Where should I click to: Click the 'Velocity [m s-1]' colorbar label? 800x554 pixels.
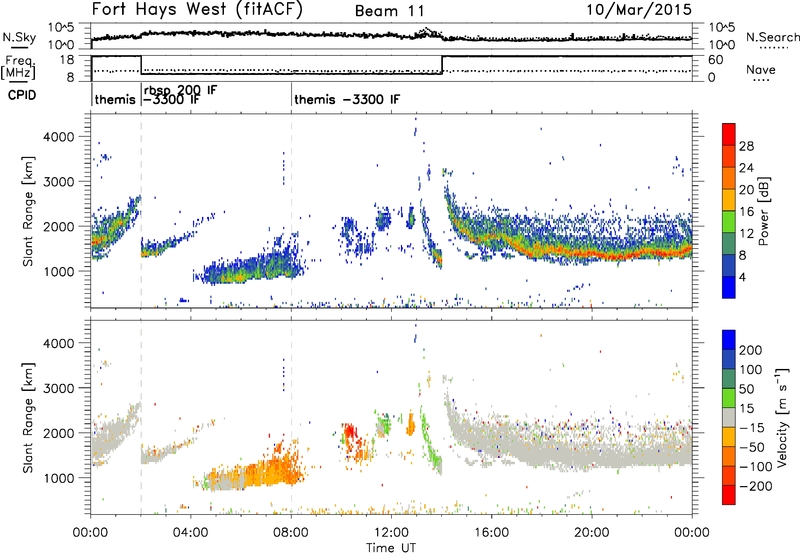tap(782, 417)
